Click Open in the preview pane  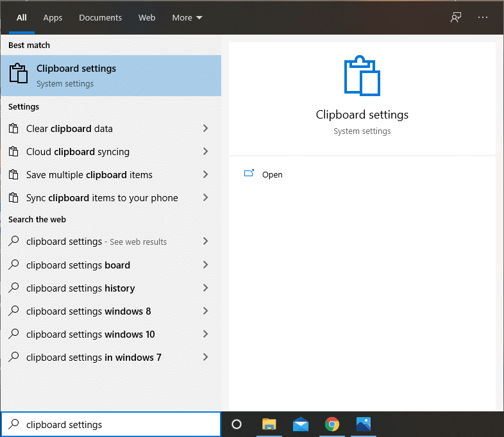[272, 174]
